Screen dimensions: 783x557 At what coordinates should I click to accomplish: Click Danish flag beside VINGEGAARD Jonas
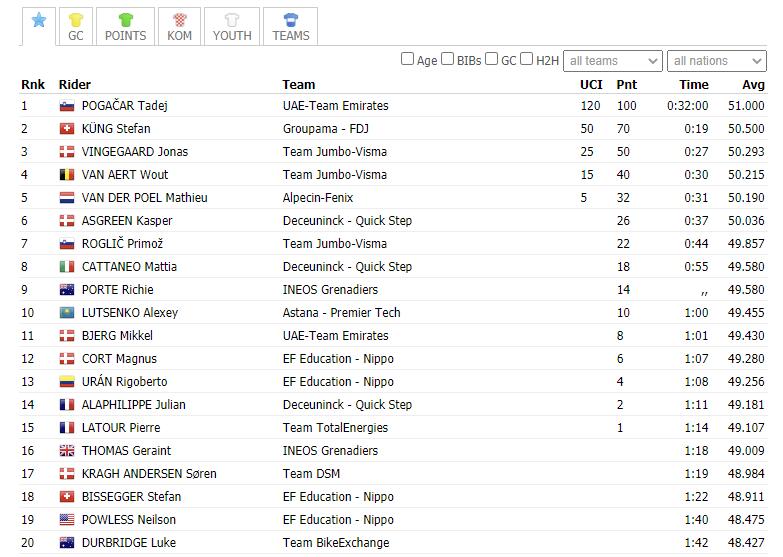point(67,152)
